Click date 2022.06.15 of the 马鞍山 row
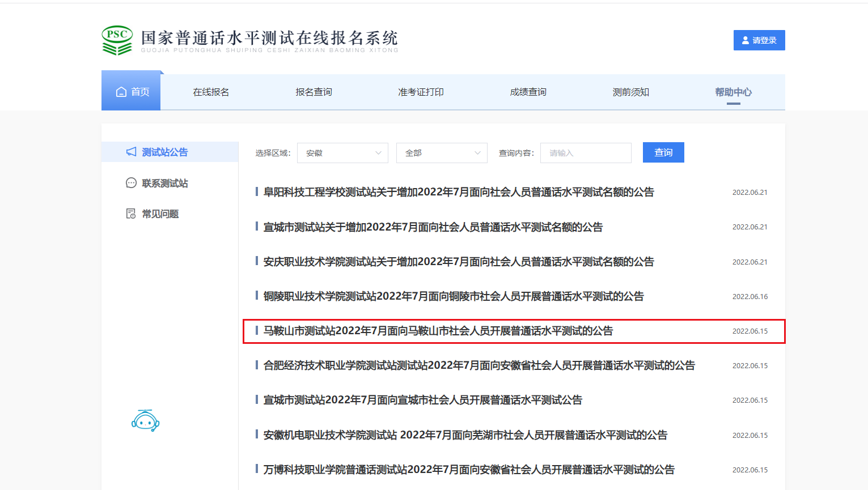The width and height of the screenshot is (868, 490). (x=750, y=331)
